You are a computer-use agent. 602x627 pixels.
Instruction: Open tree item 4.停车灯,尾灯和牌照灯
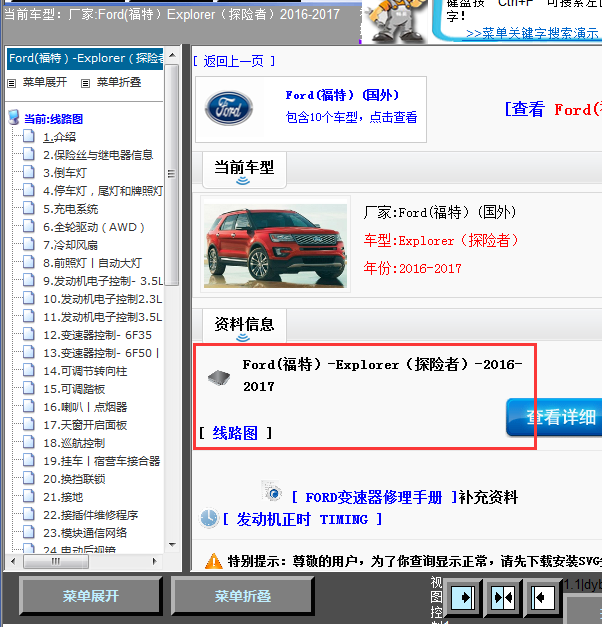[103, 191]
